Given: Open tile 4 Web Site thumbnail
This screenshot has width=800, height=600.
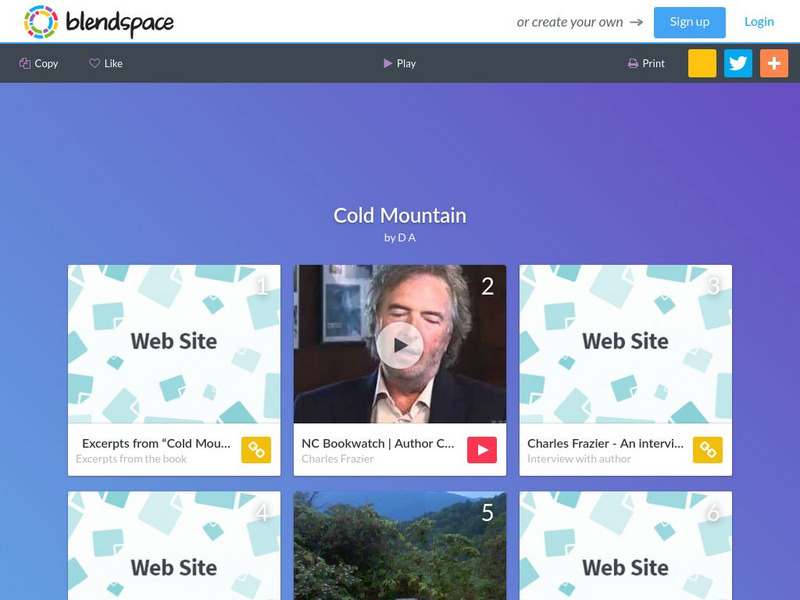Looking at the screenshot, I should [174, 545].
